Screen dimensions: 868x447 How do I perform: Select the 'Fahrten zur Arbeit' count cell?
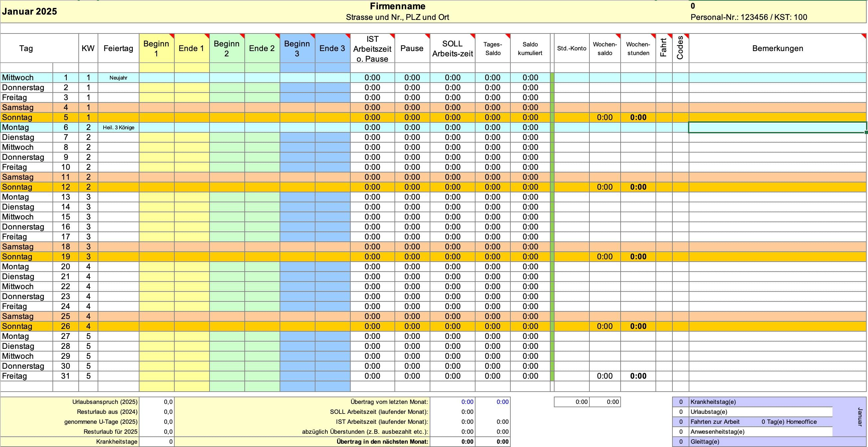click(681, 422)
